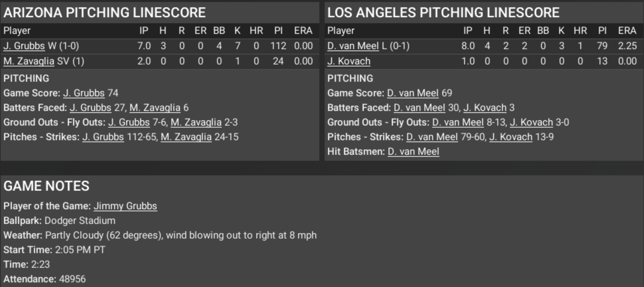Click J. Grubbs in Pitches - Strikes line

103,137
